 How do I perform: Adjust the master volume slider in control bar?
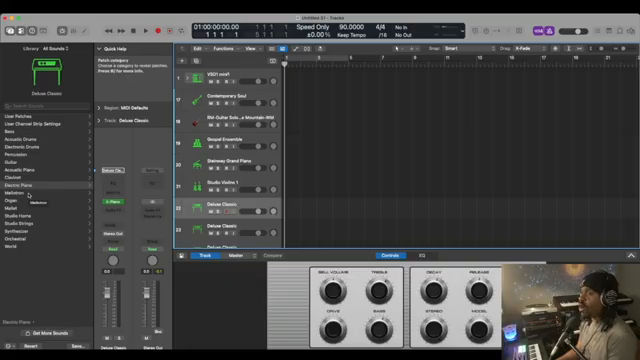coord(573,31)
